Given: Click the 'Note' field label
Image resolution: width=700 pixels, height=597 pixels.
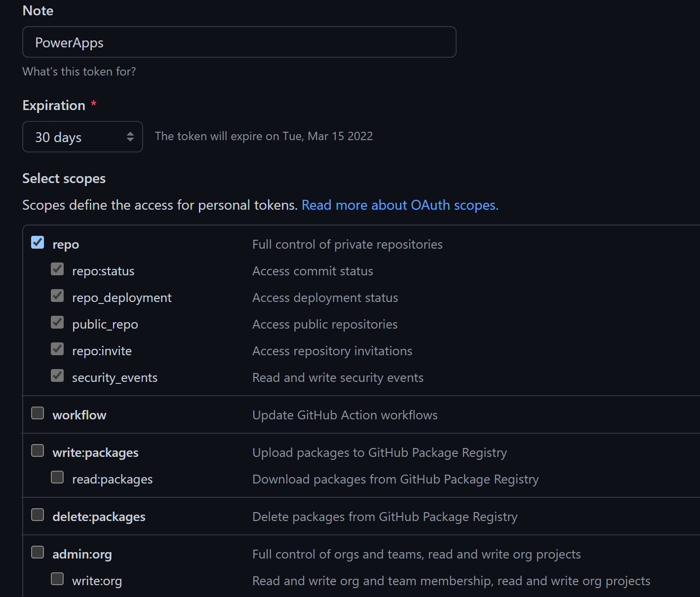Looking at the screenshot, I should point(38,11).
